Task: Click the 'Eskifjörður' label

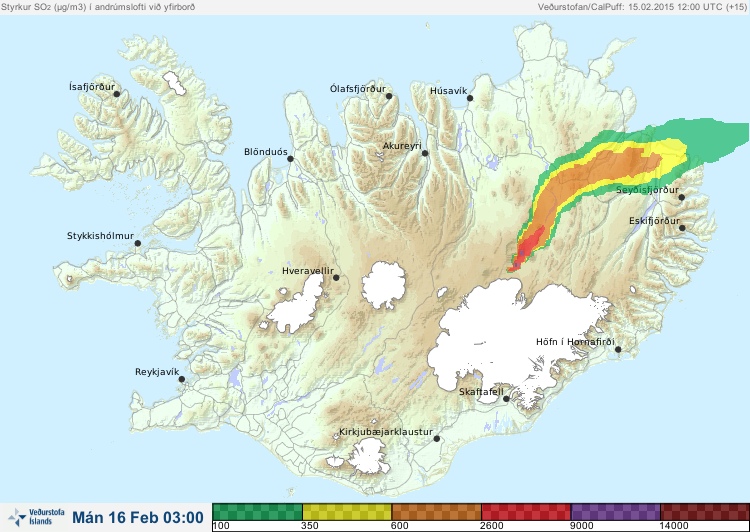Action: point(654,221)
